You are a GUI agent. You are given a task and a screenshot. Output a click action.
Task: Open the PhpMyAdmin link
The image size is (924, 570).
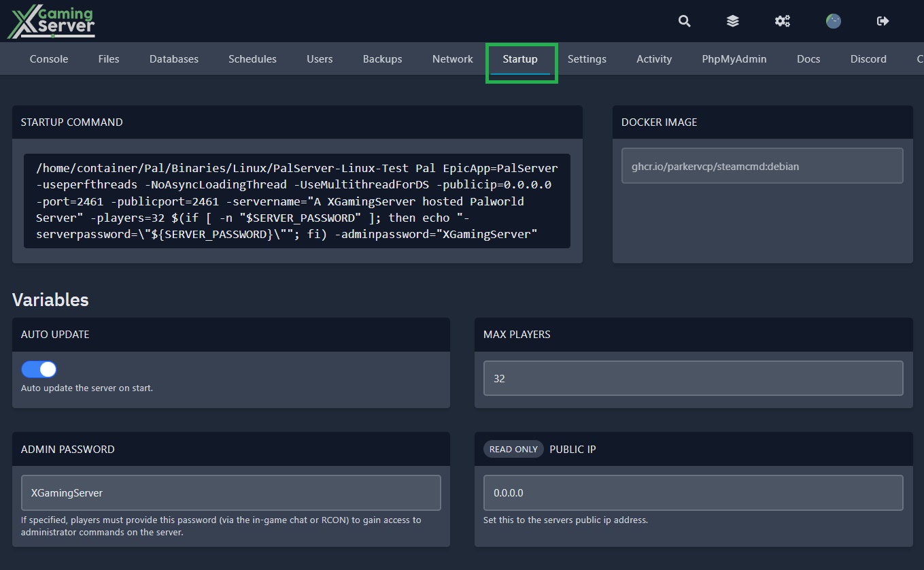[734, 58]
